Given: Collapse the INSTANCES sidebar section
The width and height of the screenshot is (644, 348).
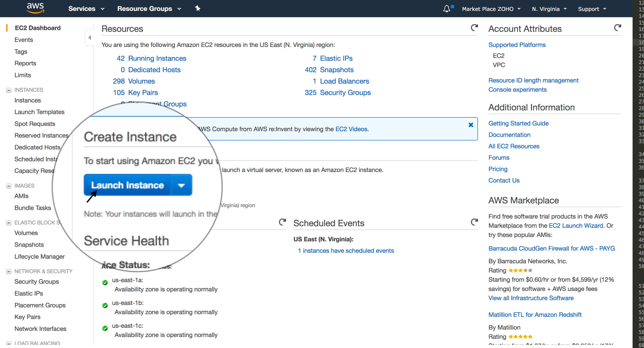Looking at the screenshot, I should click(x=8, y=90).
